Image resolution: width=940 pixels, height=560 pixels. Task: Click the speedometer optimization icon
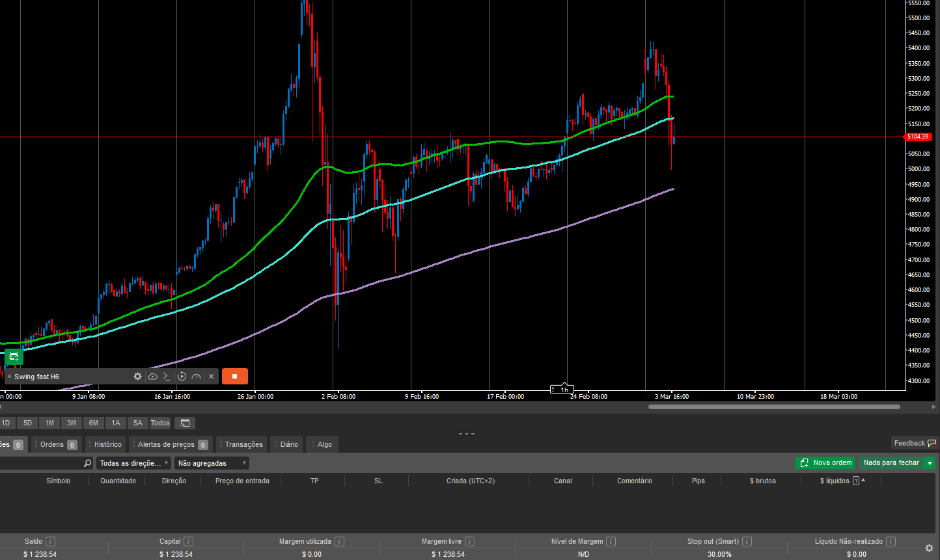pos(196,377)
